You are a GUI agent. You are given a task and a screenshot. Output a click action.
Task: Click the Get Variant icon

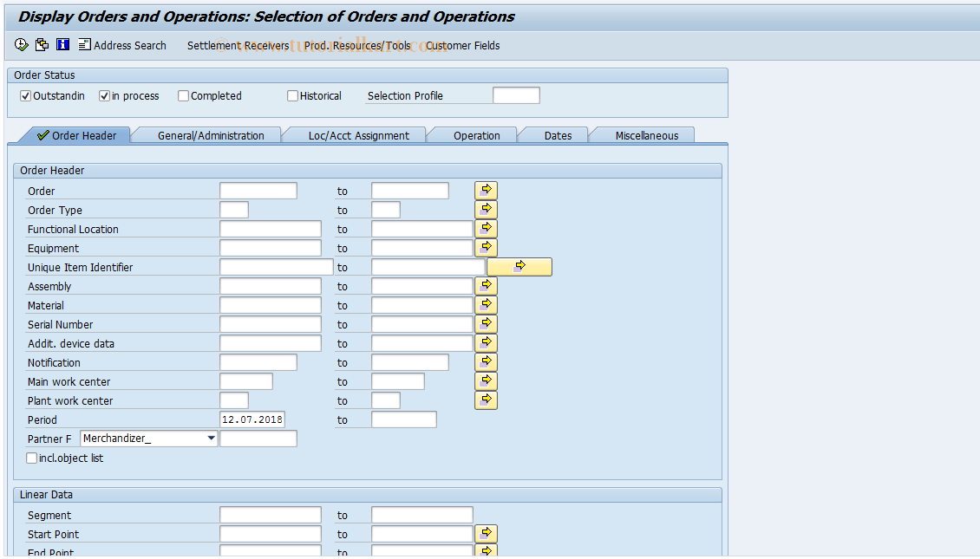tap(41, 45)
